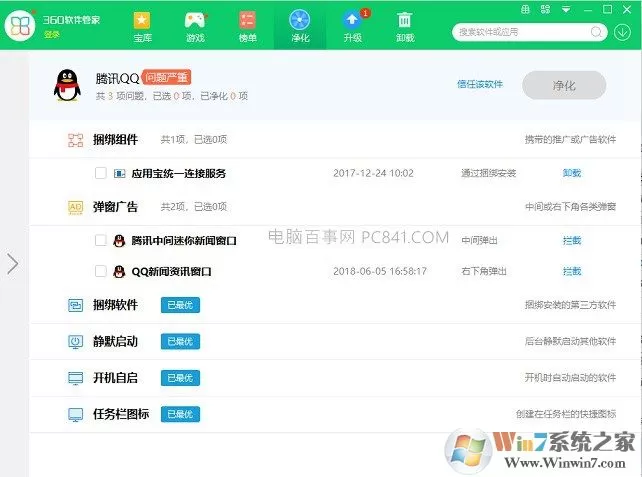Screen dimensions: 642x477
Task: Select the 净化 tab
Action: pyautogui.click(x=300, y=26)
